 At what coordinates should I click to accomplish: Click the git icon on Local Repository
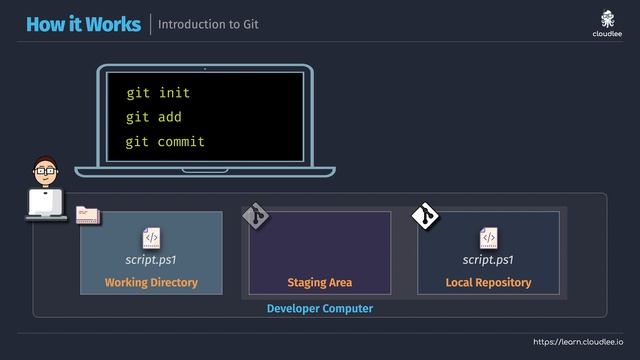[425, 216]
